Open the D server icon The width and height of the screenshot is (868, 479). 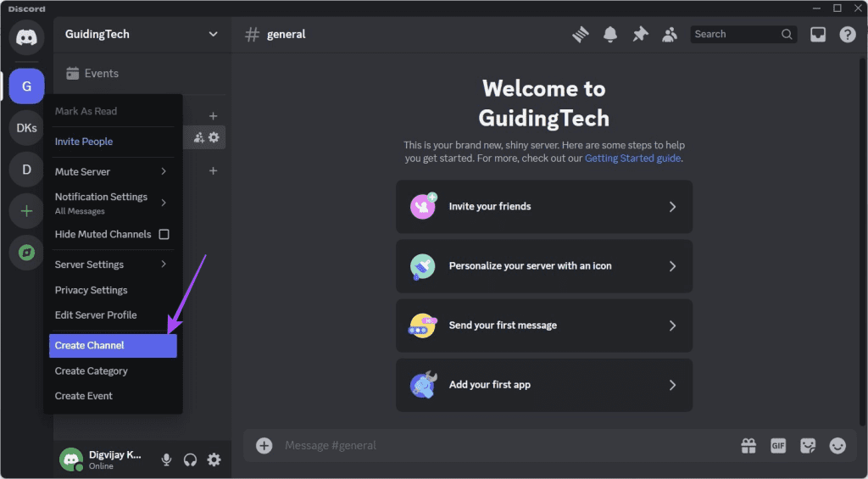tap(26, 170)
